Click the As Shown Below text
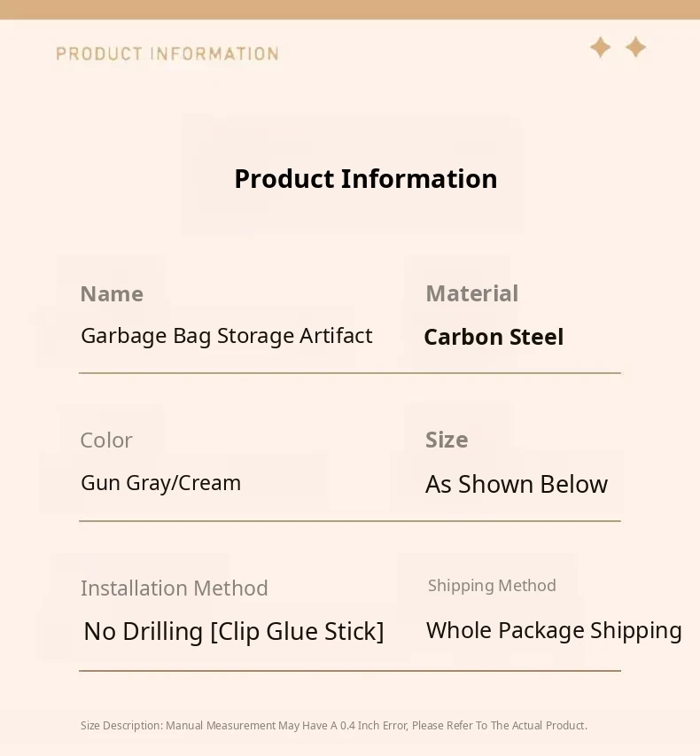This screenshot has height=756, width=700. click(517, 485)
